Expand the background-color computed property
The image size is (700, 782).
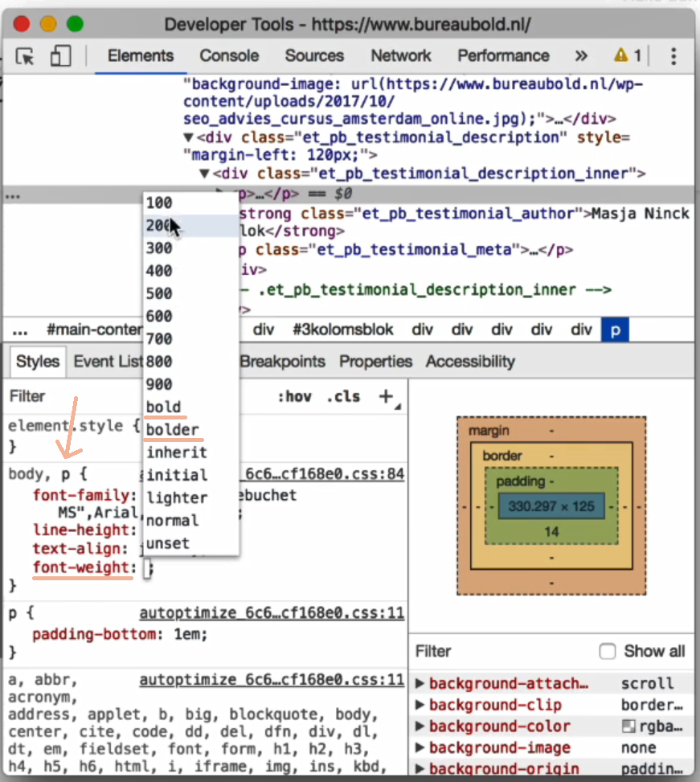420,727
